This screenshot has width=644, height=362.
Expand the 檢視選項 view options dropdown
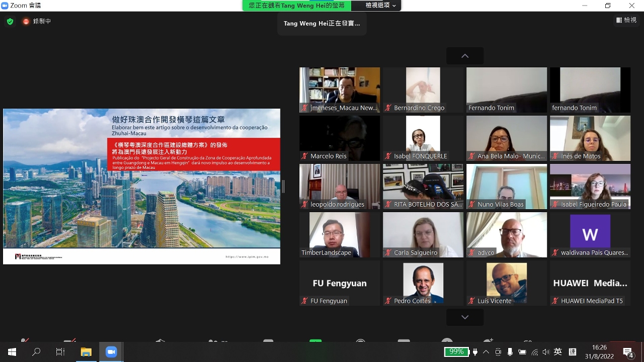(x=380, y=6)
